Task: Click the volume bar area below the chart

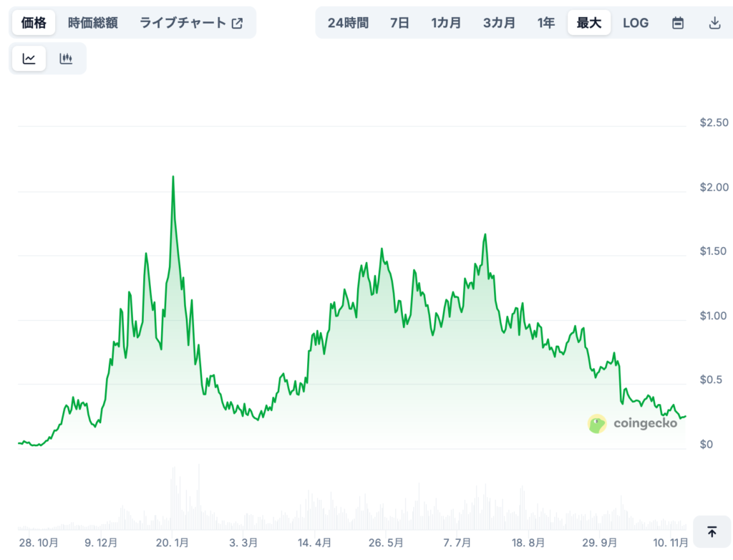Action: 358,501
